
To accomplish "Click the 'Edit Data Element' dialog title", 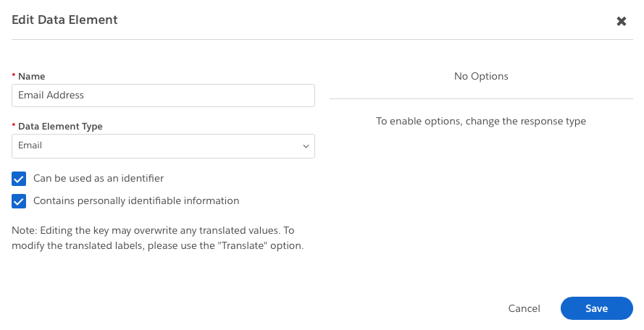I will tap(64, 20).
